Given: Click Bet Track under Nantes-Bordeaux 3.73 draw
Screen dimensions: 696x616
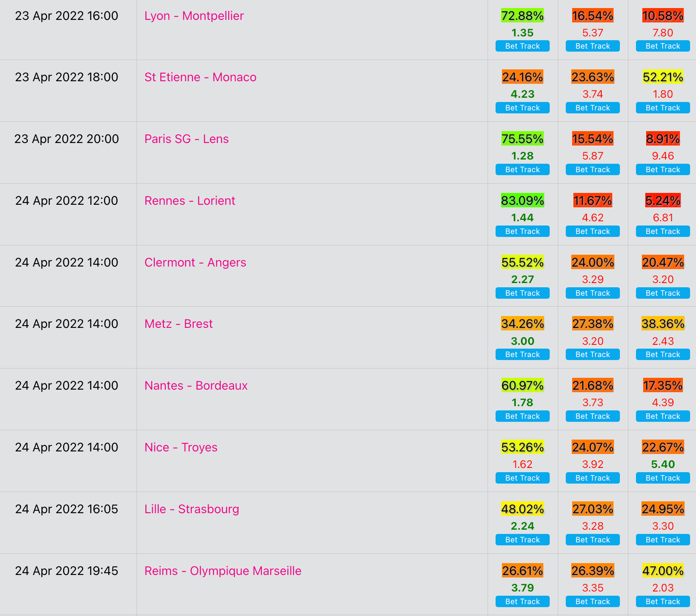Looking at the screenshot, I should pos(593,416).
